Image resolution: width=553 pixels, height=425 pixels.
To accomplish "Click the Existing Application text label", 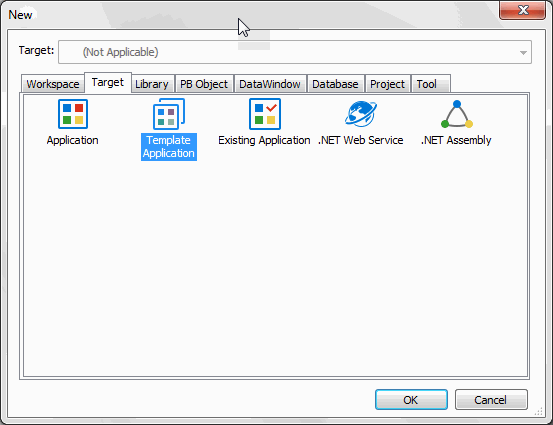I will [264, 140].
